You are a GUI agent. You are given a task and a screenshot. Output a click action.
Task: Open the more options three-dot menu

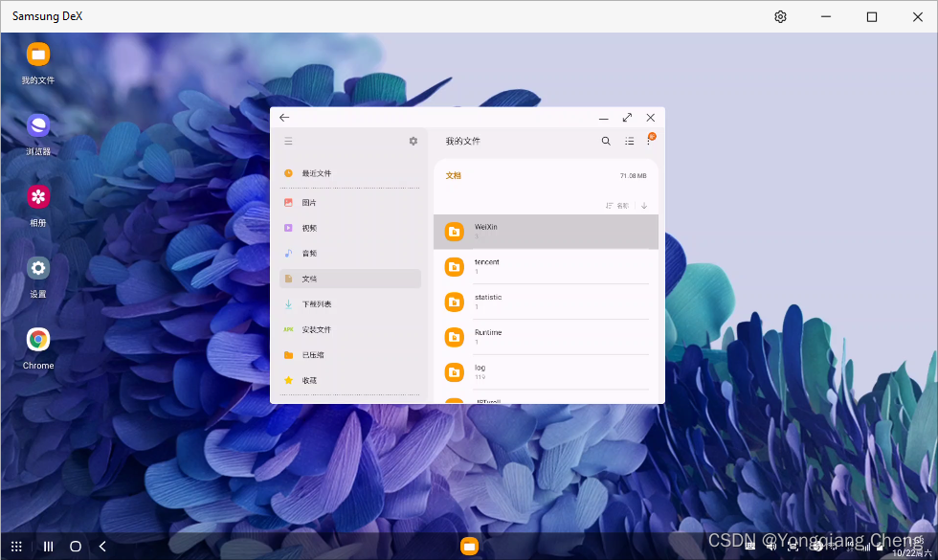point(649,142)
